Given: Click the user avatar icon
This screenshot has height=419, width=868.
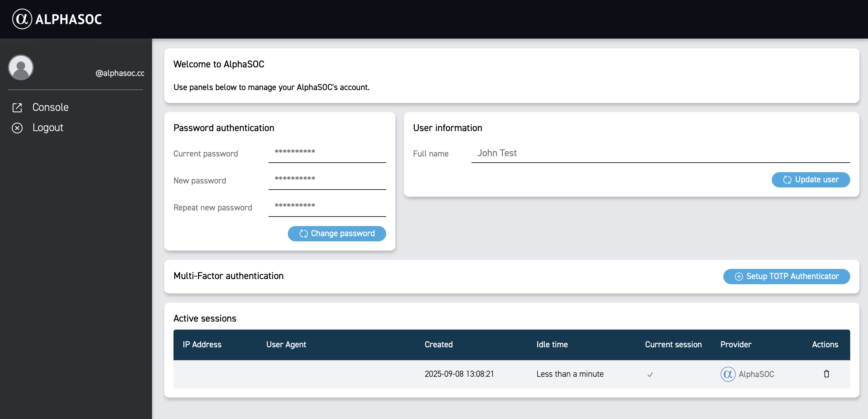Looking at the screenshot, I should tap(21, 67).
